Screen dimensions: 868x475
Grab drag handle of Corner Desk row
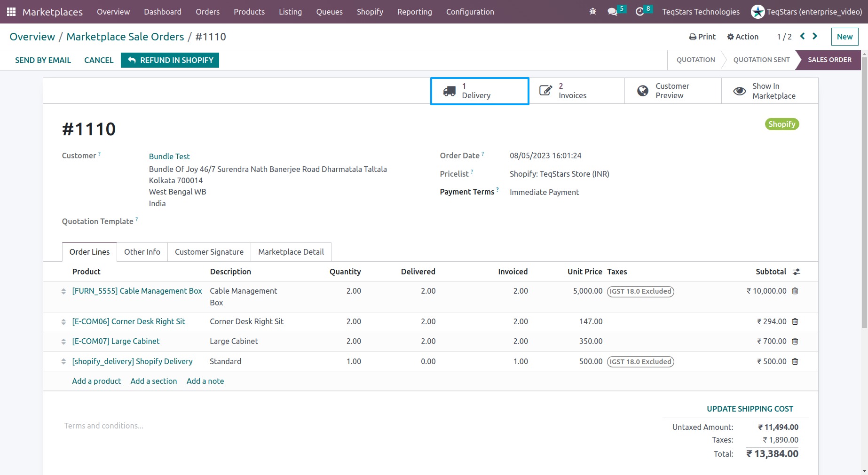63,322
